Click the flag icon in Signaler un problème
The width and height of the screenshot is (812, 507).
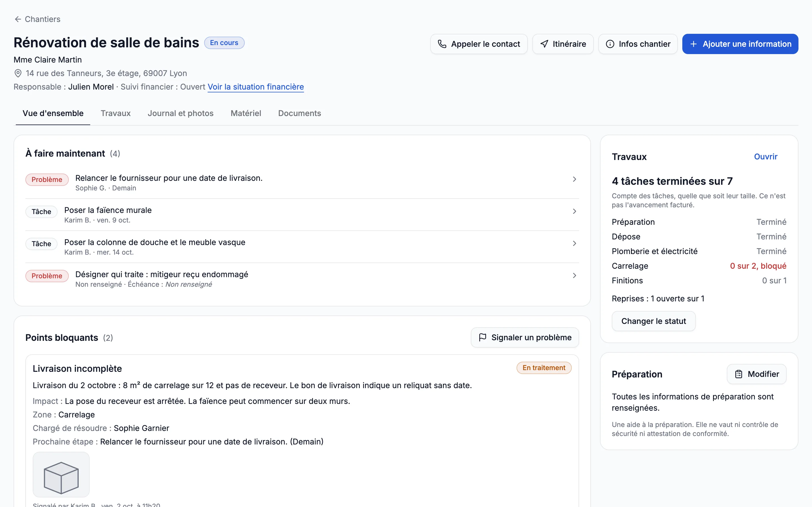click(x=482, y=337)
